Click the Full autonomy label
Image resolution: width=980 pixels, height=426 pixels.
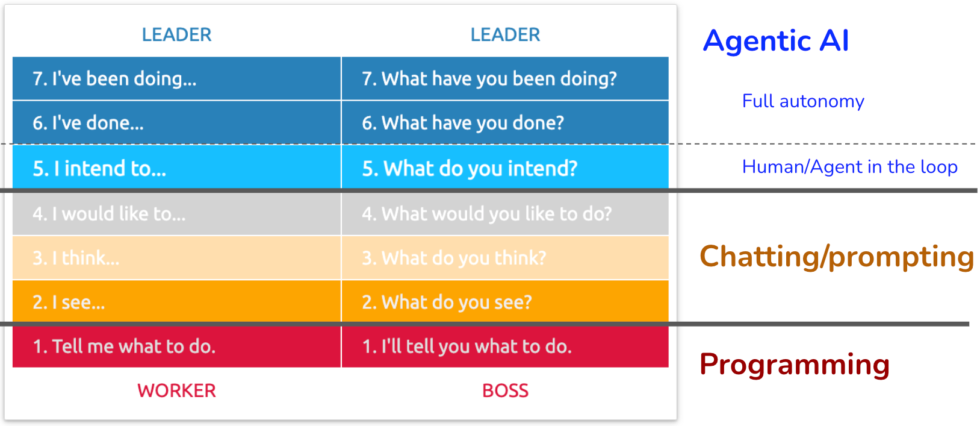(803, 101)
